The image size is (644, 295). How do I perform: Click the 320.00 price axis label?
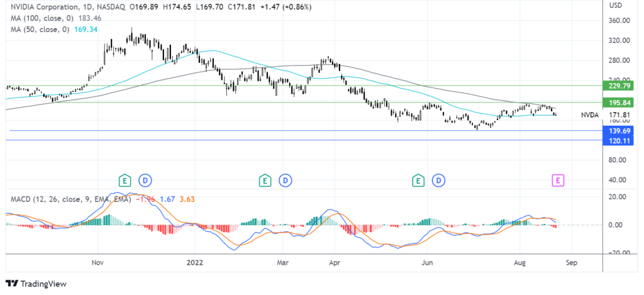(620, 40)
